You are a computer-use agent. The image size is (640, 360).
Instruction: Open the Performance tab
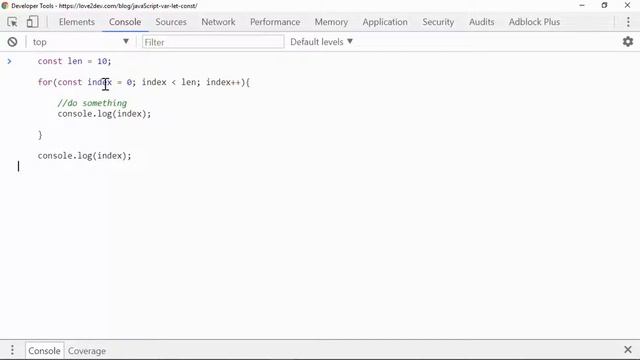[x=275, y=22]
